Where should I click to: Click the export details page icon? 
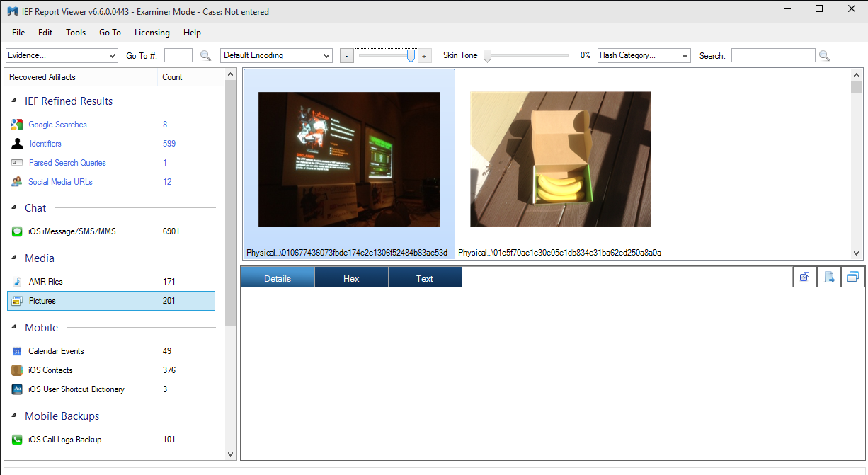point(829,277)
